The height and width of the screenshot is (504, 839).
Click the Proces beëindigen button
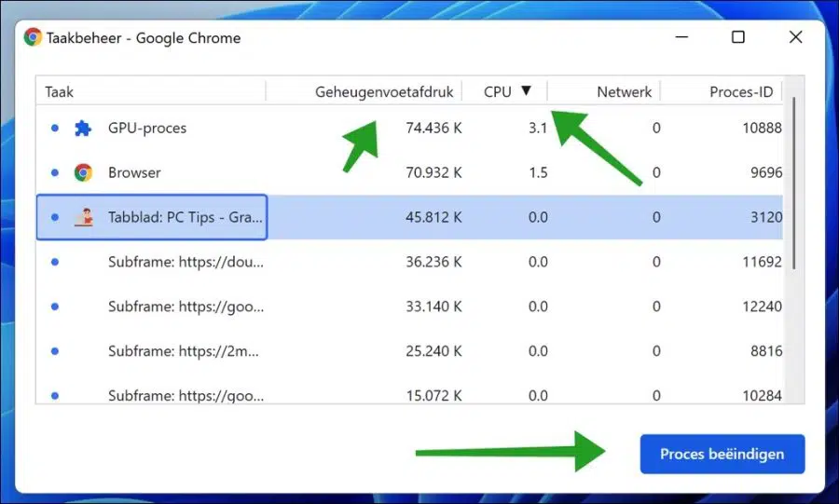(x=722, y=454)
